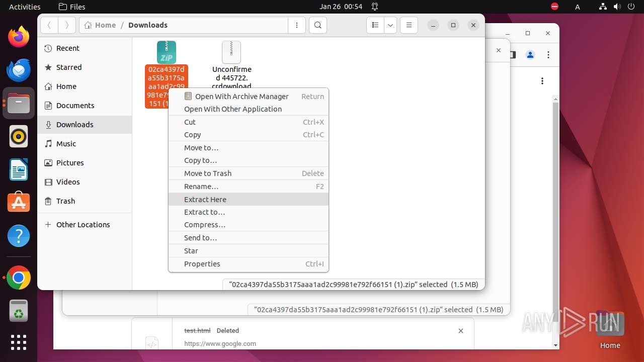Open Firefox from the dock
This screenshot has height=362, width=644.
(19, 37)
